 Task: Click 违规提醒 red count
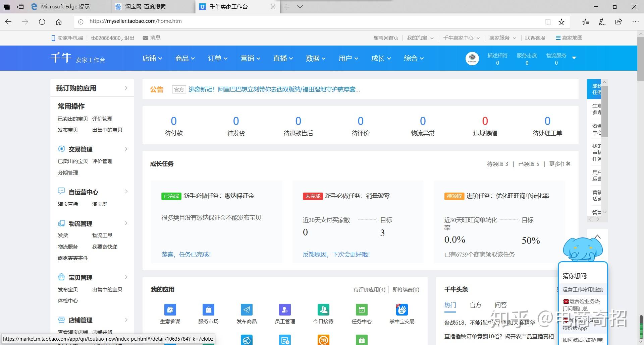pos(485,121)
